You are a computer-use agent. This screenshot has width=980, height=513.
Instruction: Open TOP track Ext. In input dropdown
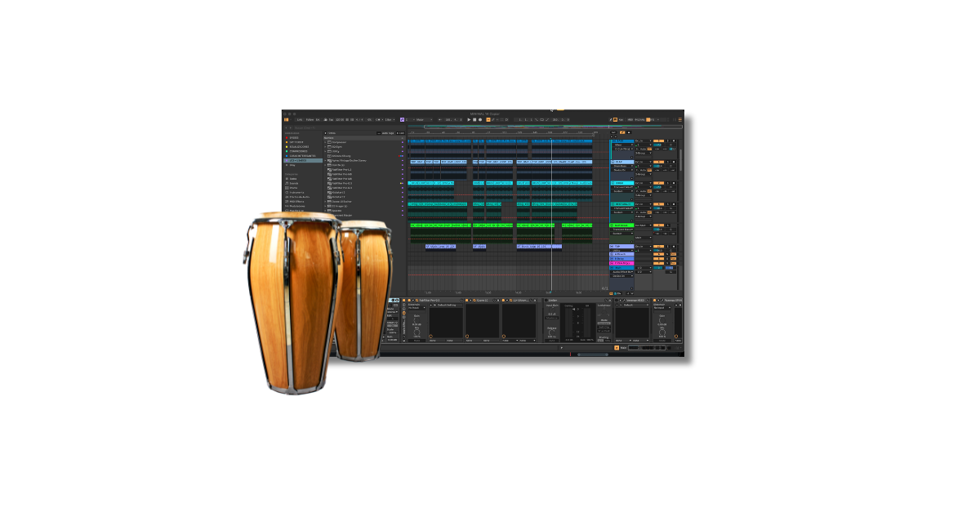point(644,247)
